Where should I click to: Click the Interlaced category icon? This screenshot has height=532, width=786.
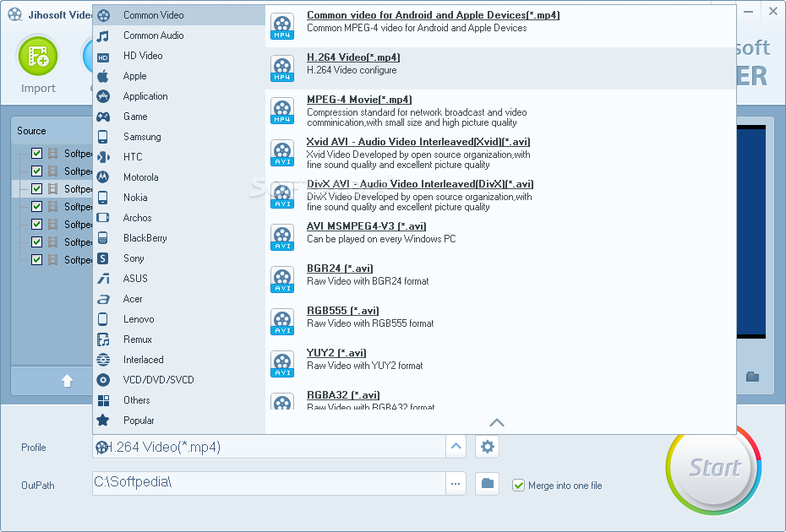pyautogui.click(x=103, y=360)
